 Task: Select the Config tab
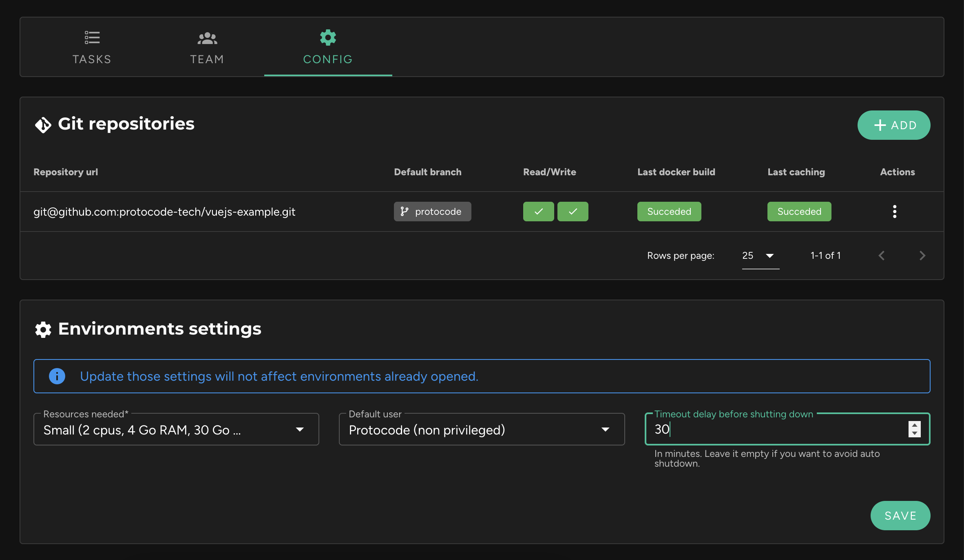coord(328,47)
